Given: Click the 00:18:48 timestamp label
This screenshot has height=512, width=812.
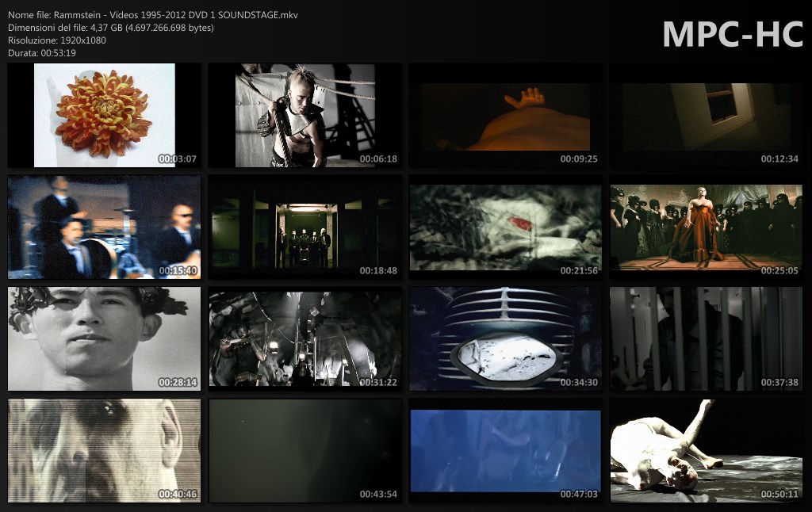Looking at the screenshot, I should (378, 271).
